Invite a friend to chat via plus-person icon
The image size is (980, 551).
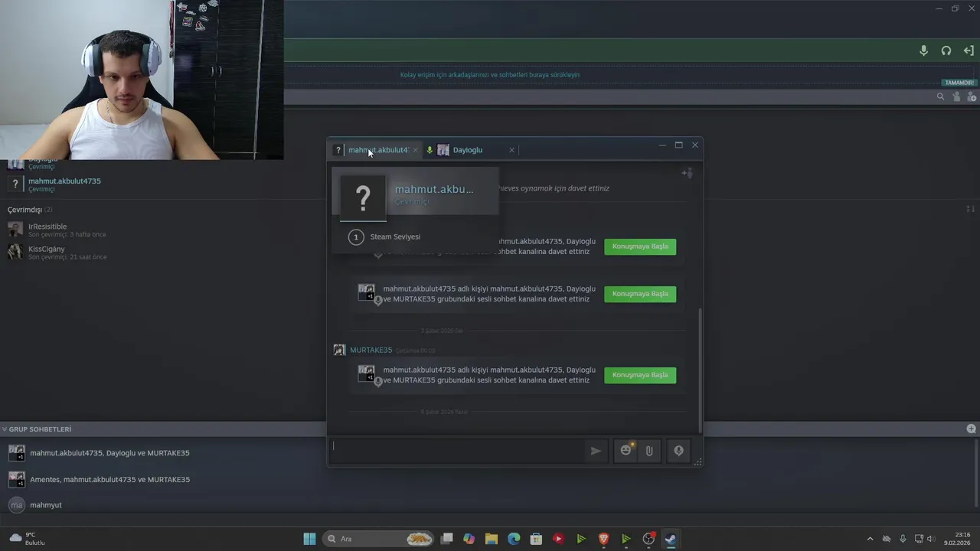click(687, 173)
